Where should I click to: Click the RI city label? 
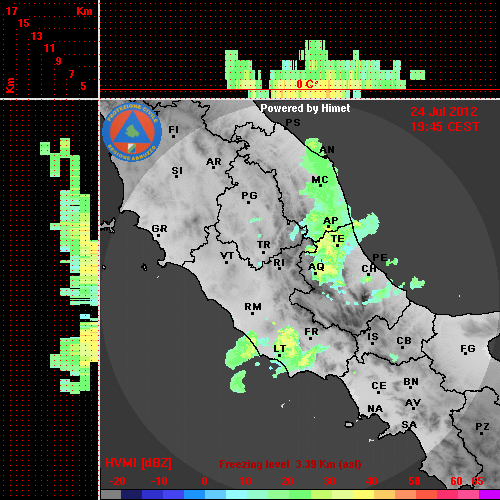[279, 263]
